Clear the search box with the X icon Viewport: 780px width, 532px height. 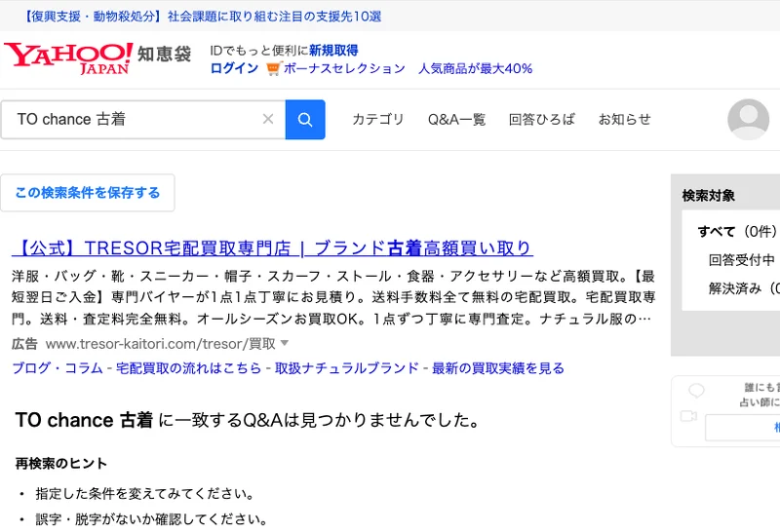pyautogui.click(x=268, y=119)
